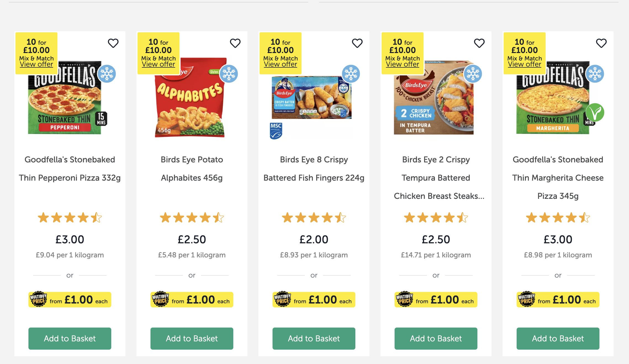
Task: Click frozen snowflake icon on Pepperoni Pizza
Action: pos(107,74)
